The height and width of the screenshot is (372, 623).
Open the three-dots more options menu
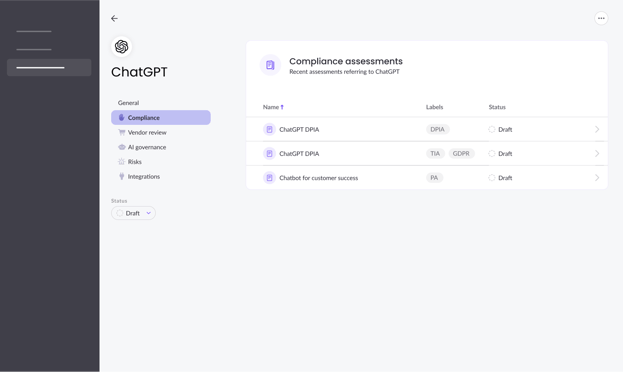tap(601, 18)
